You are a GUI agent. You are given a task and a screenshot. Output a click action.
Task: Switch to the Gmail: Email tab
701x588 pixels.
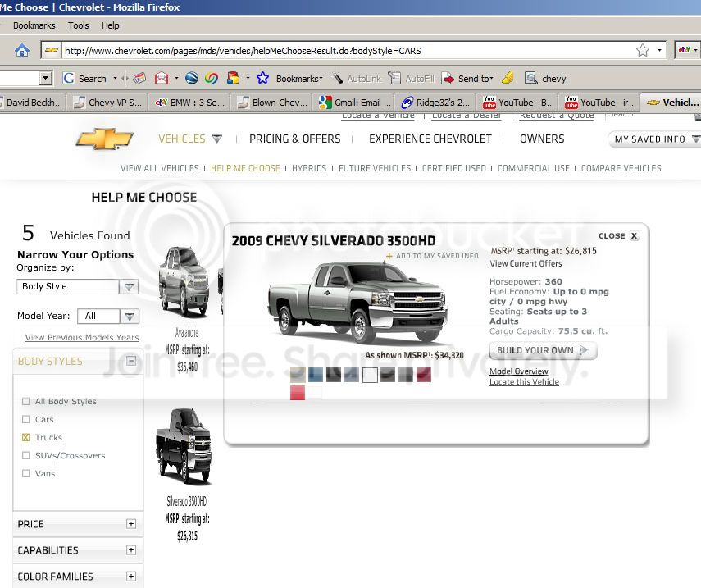click(353, 103)
